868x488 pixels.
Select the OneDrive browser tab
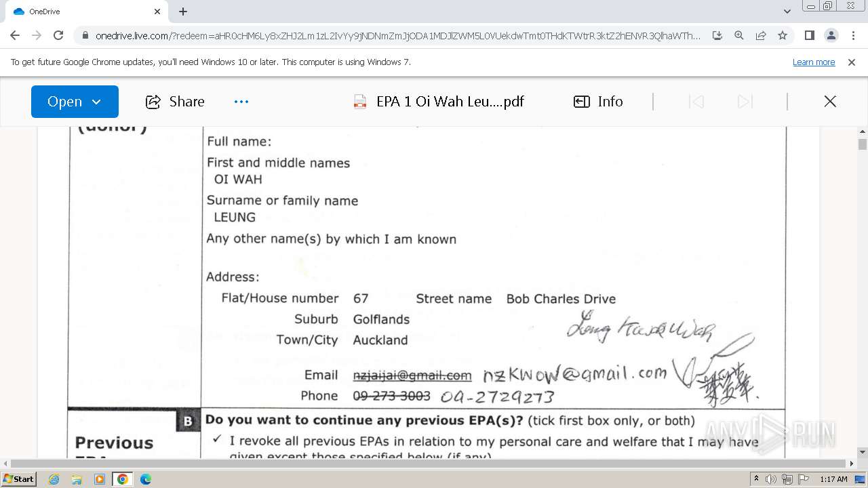[x=85, y=12]
